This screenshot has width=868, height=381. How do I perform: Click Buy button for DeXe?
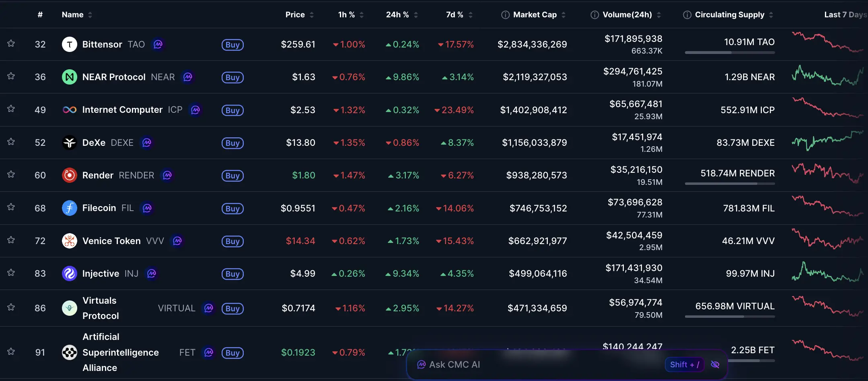232,143
